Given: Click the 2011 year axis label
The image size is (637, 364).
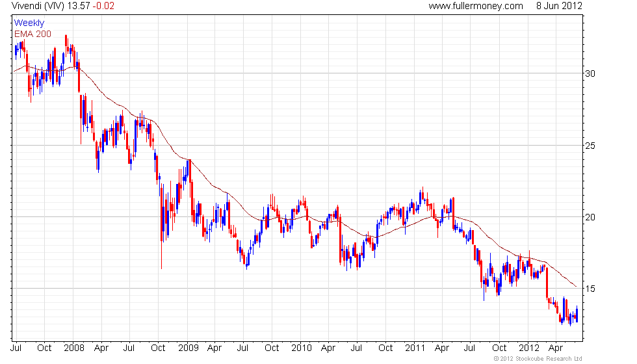Looking at the screenshot, I should 415,348.
